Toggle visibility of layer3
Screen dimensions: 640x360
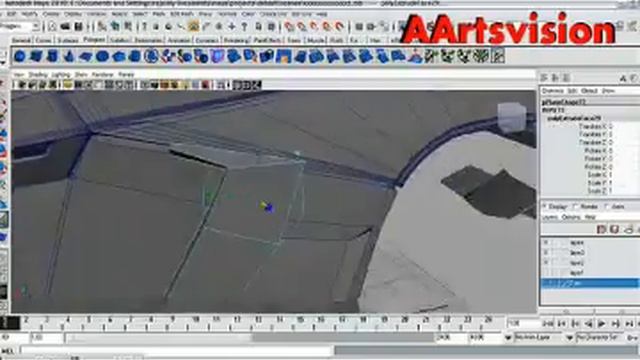[x=546, y=253]
